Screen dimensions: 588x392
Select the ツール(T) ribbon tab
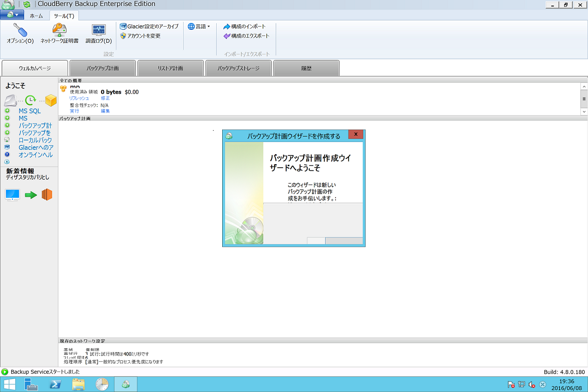(x=64, y=16)
